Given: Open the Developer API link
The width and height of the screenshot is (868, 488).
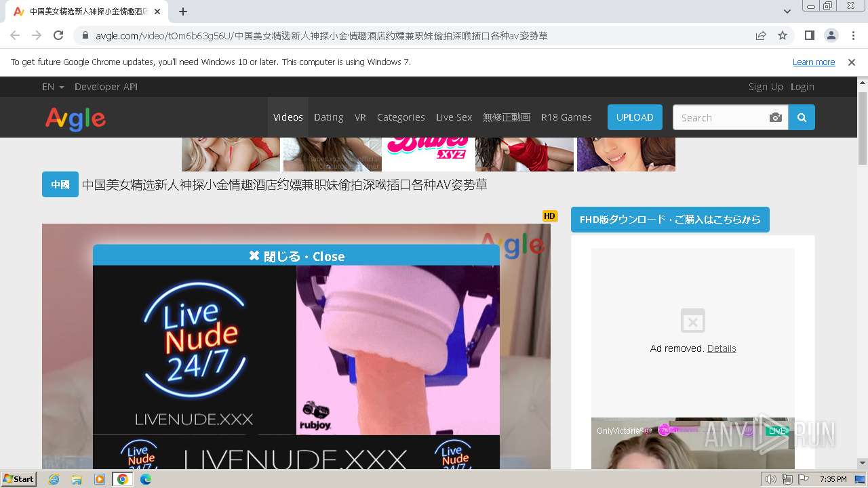Looking at the screenshot, I should (106, 87).
